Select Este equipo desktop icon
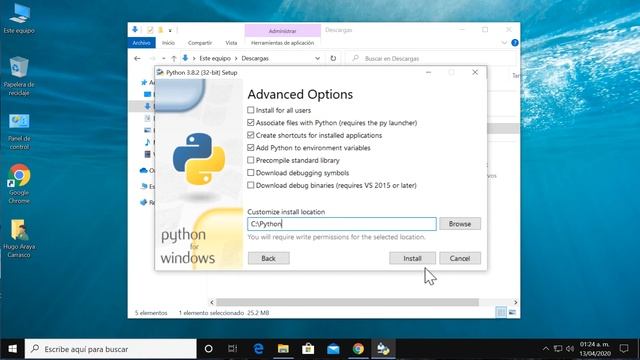Viewport: 640px width, 360px height. point(19,18)
